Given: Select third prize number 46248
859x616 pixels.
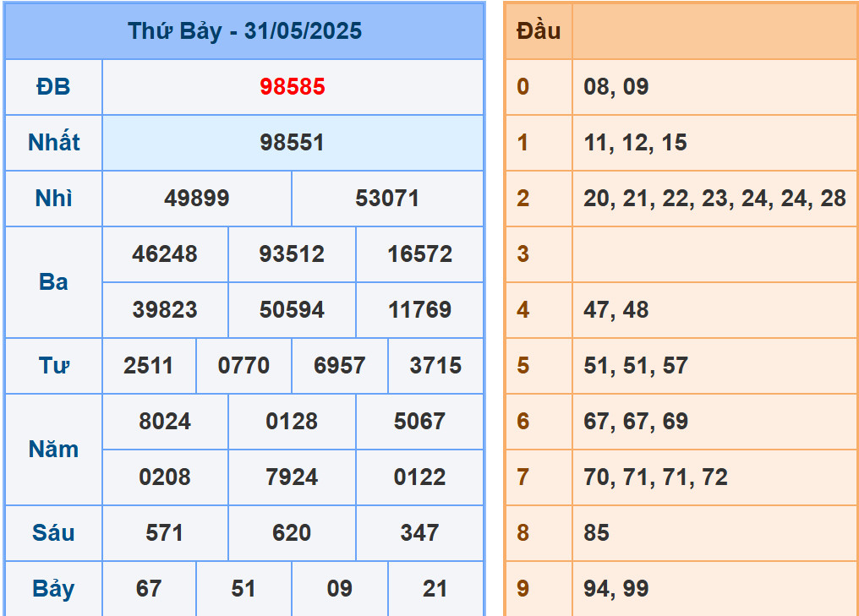Looking at the screenshot, I should point(165,254).
